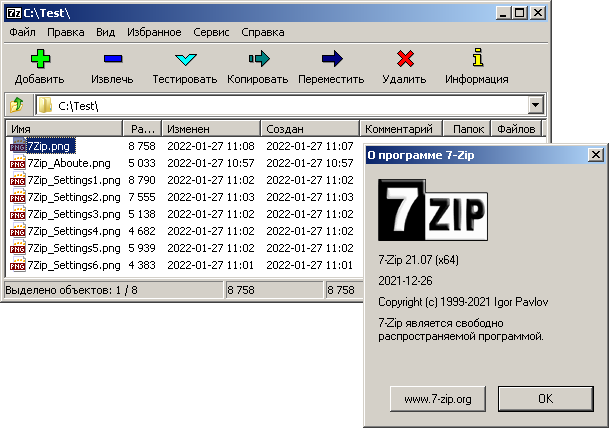609x428 pixels.
Task: Close the О программе 7-Zip dialog
Action: [595, 155]
